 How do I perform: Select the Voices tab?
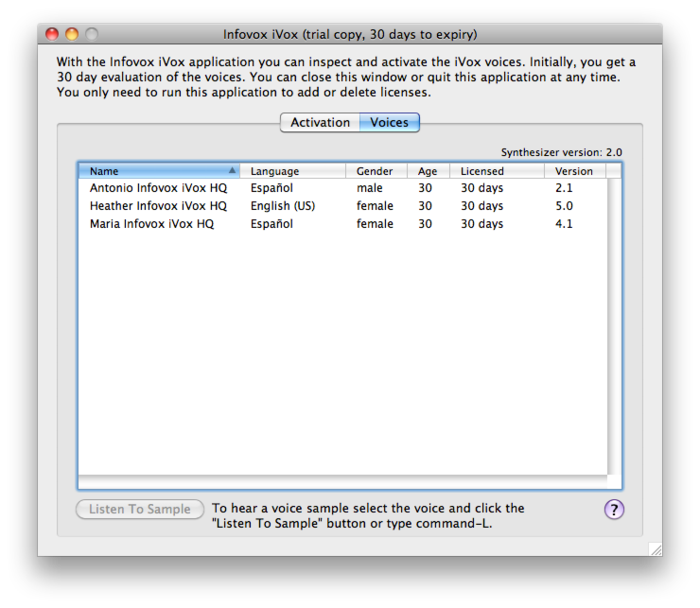coord(389,122)
